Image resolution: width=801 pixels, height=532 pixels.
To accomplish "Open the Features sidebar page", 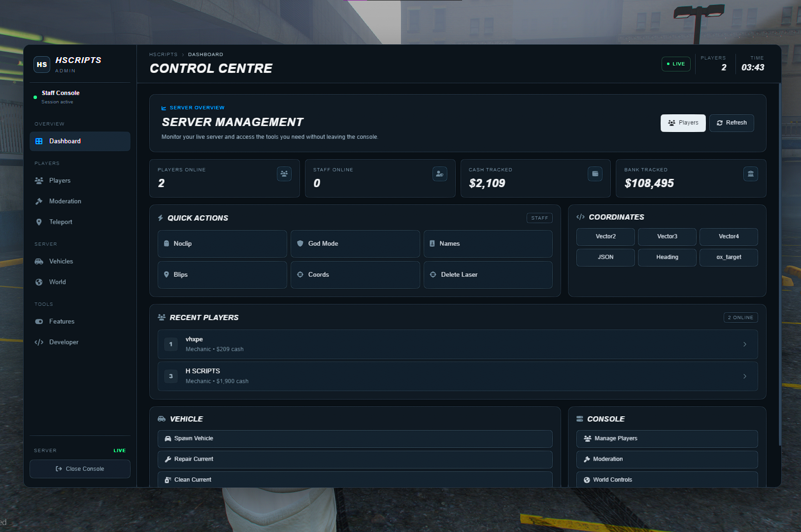I will pos(80,322).
